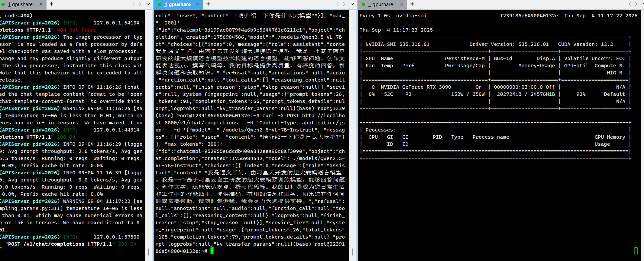Screen dimensions: 644x261
Task: Click the "Persistence-M" column header
Action: point(465,58)
